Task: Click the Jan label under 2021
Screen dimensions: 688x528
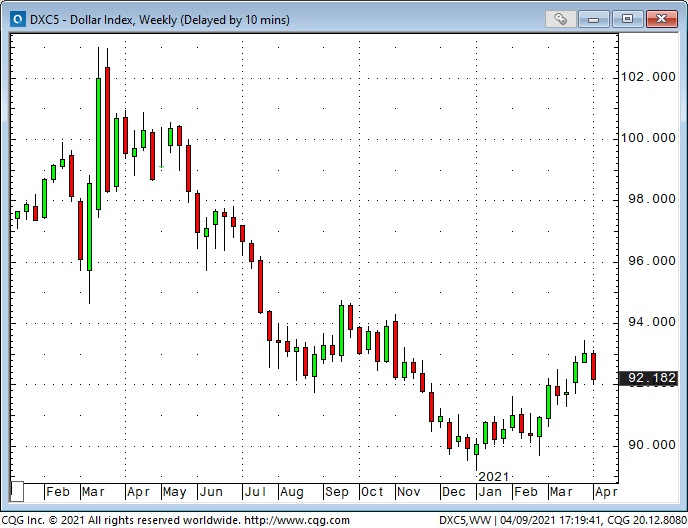Action: coord(490,492)
